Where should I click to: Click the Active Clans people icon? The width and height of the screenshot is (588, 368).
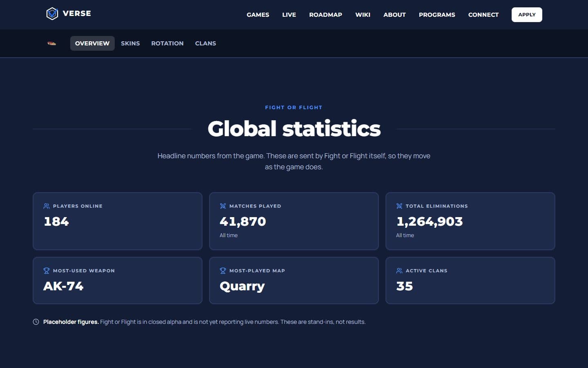(399, 271)
